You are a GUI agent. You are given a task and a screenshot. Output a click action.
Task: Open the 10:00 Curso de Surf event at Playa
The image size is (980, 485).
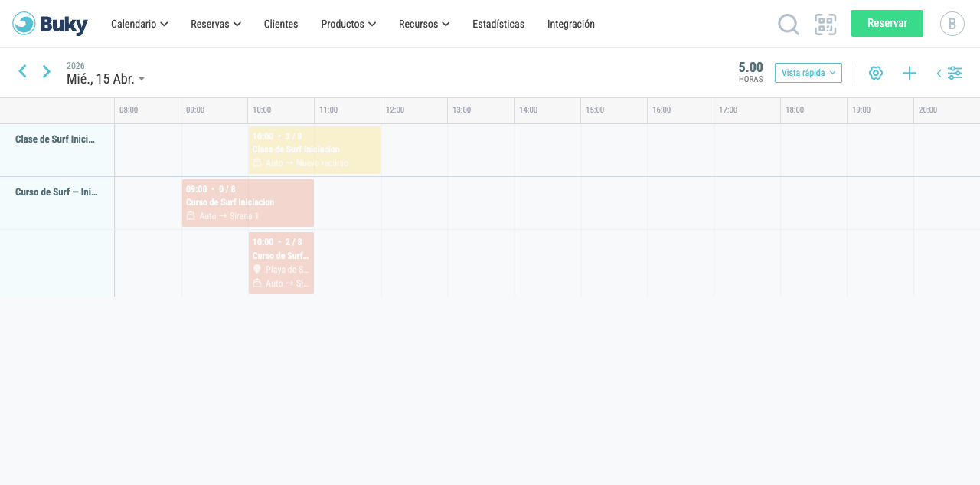(x=281, y=263)
